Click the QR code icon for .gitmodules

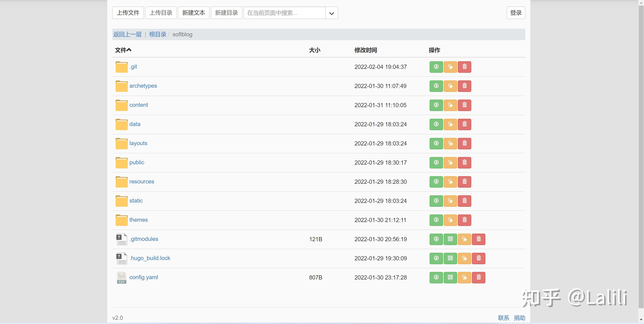[450, 239]
